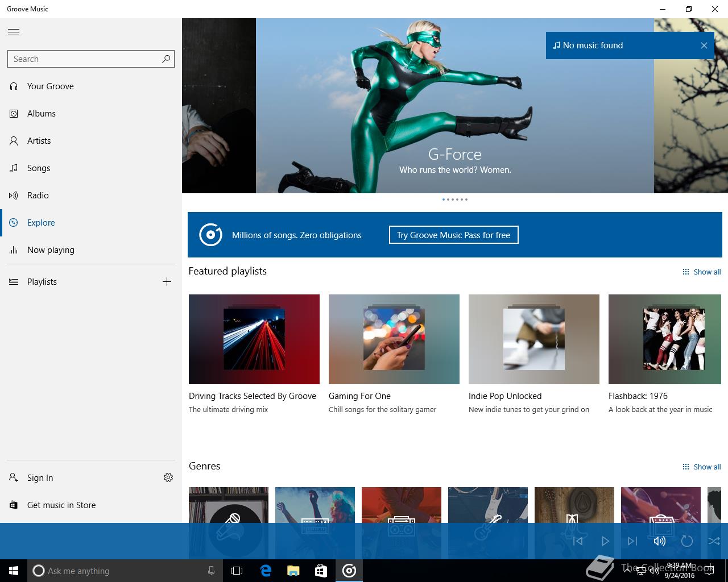Show all Featured playlists
Viewport: 728px width, 582px height.
click(702, 272)
